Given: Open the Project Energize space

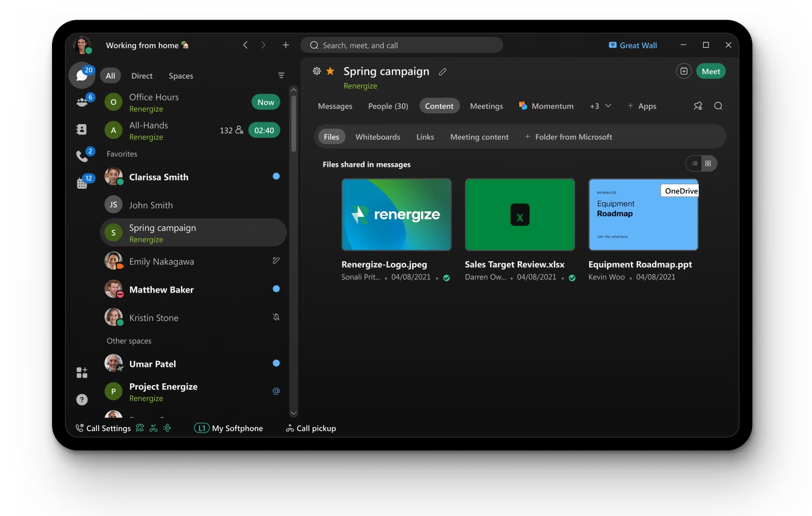Looking at the screenshot, I should coord(193,391).
